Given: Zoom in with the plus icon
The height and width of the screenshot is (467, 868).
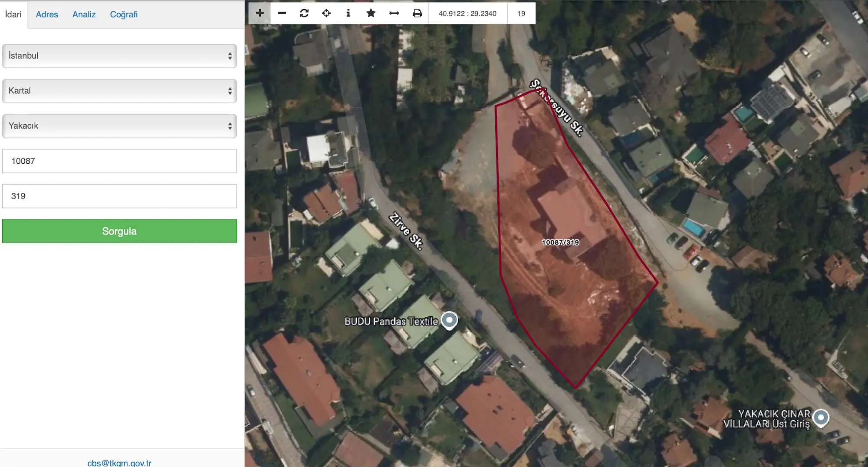Looking at the screenshot, I should (260, 13).
